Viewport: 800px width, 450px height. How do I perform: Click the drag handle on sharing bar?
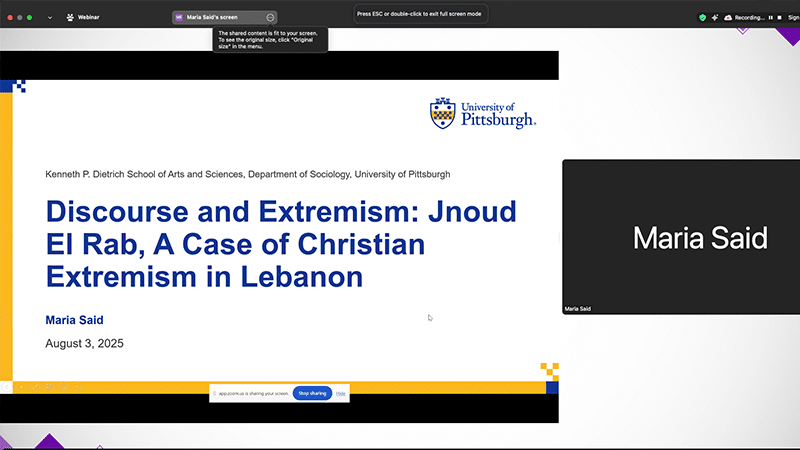point(214,394)
